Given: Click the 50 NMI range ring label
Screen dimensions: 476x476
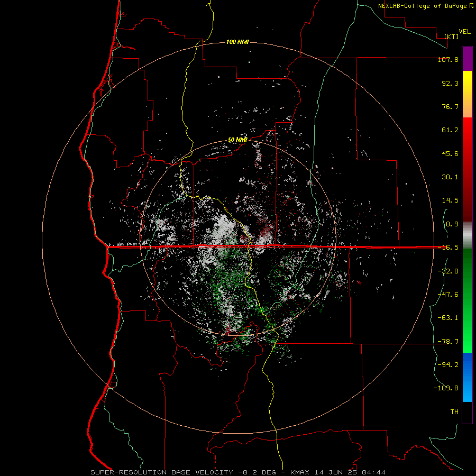Looking at the screenshot, I should click(237, 140).
